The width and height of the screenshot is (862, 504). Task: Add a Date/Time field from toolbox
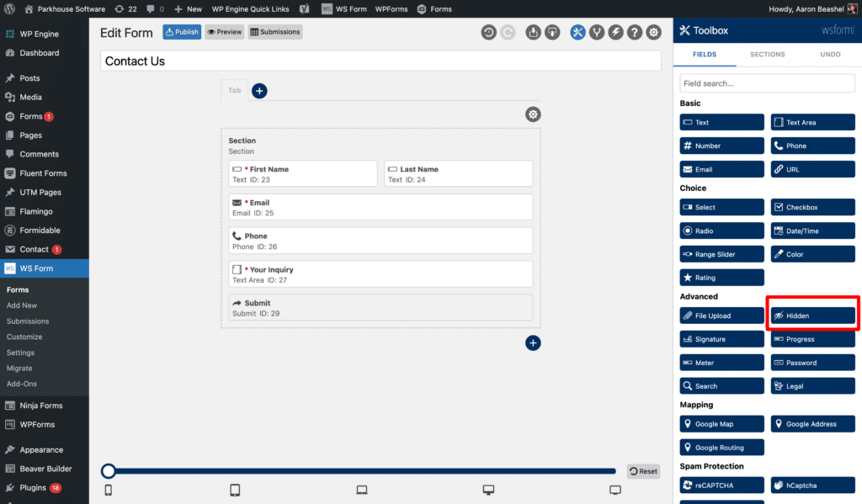point(812,231)
